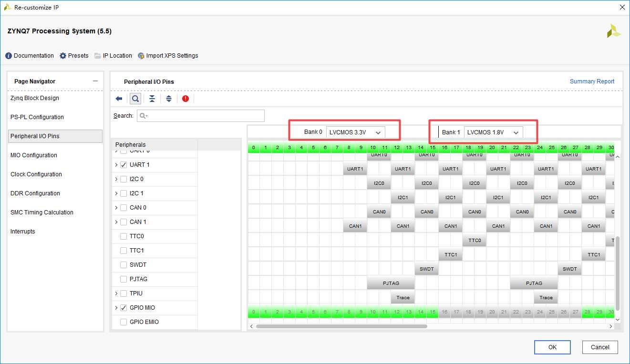Enable the TTC1 checkbox
The width and height of the screenshot is (630, 364).
[x=124, y=251]
